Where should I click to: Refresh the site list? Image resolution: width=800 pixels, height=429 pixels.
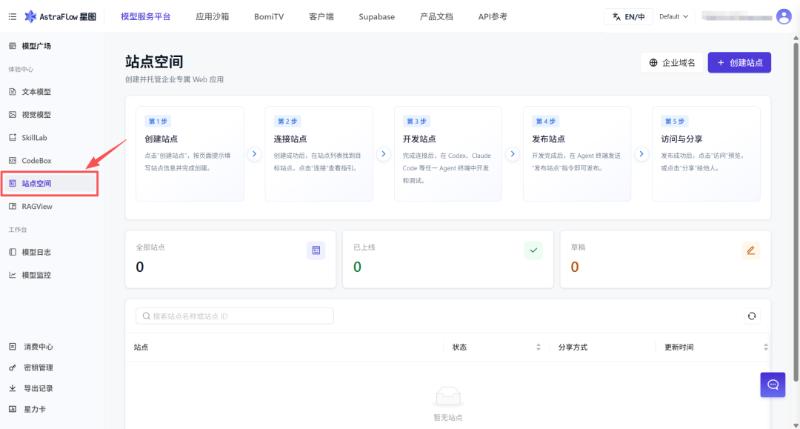752,316
